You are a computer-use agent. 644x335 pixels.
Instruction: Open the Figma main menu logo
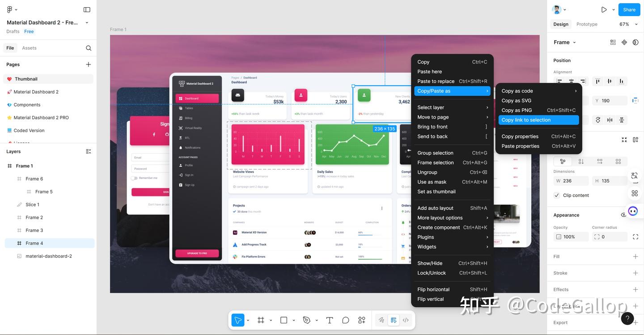9,9
